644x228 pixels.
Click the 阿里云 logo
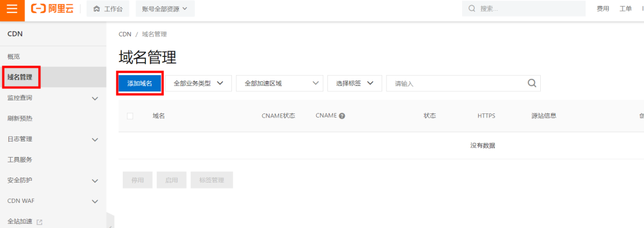(52, 8)
